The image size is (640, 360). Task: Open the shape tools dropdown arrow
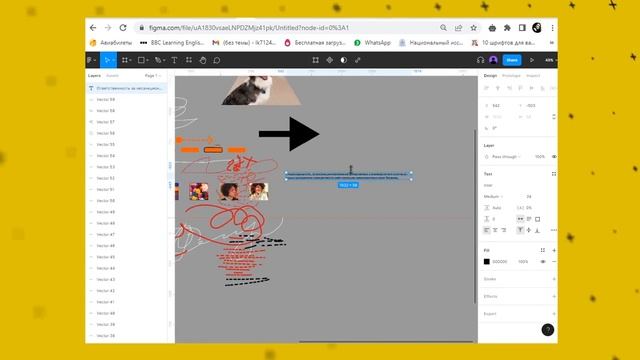click(147, 60)
